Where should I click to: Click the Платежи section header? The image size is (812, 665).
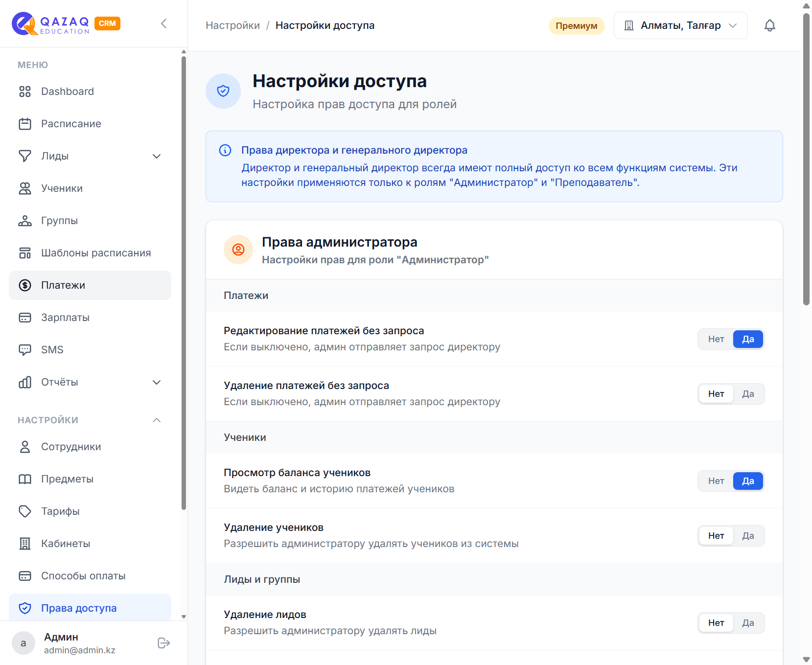click(x=494, y=296)
